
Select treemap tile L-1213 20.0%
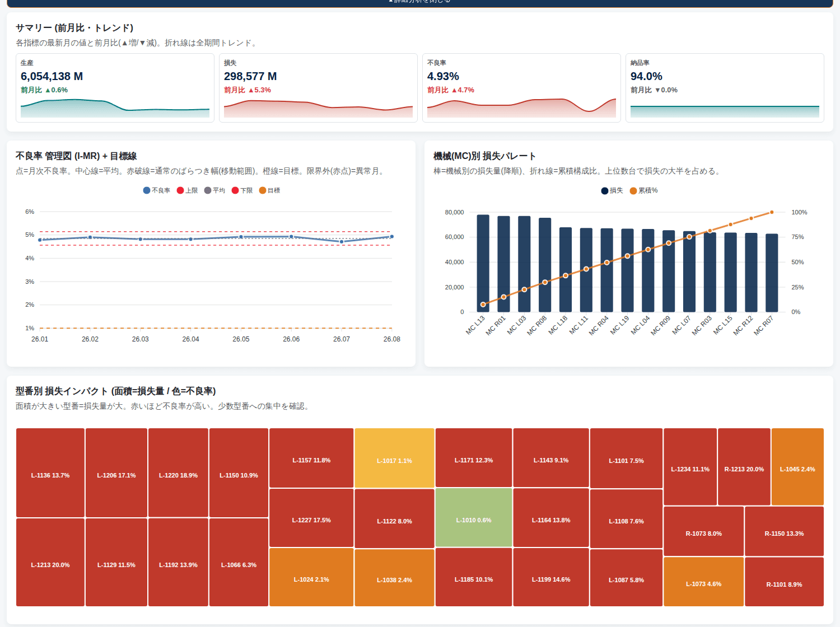coord(50,563)
